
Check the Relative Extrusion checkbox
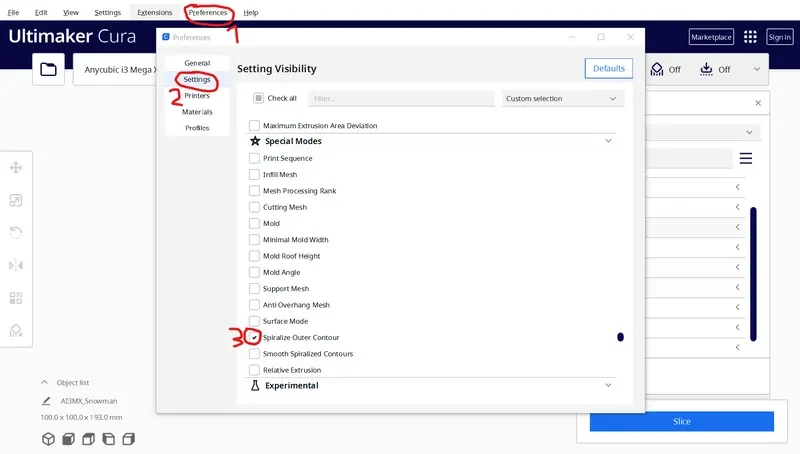tap(254, 370)
